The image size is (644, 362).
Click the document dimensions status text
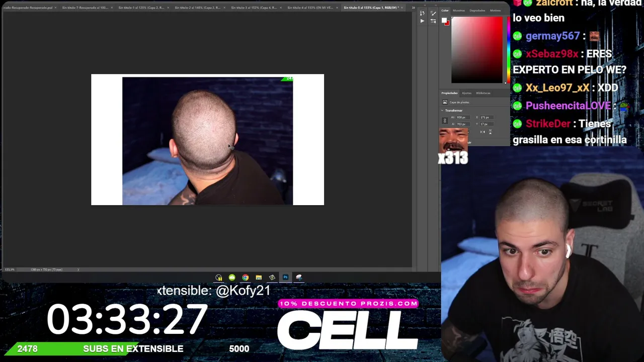point(46,269)
